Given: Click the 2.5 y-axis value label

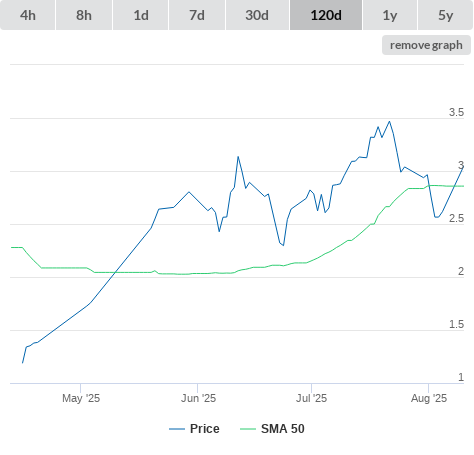Looking at the screenshot, I should tap(456, 218).
